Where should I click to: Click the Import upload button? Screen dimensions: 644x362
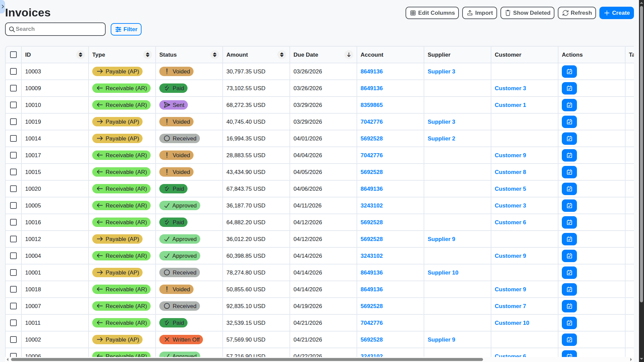(479, 13)
